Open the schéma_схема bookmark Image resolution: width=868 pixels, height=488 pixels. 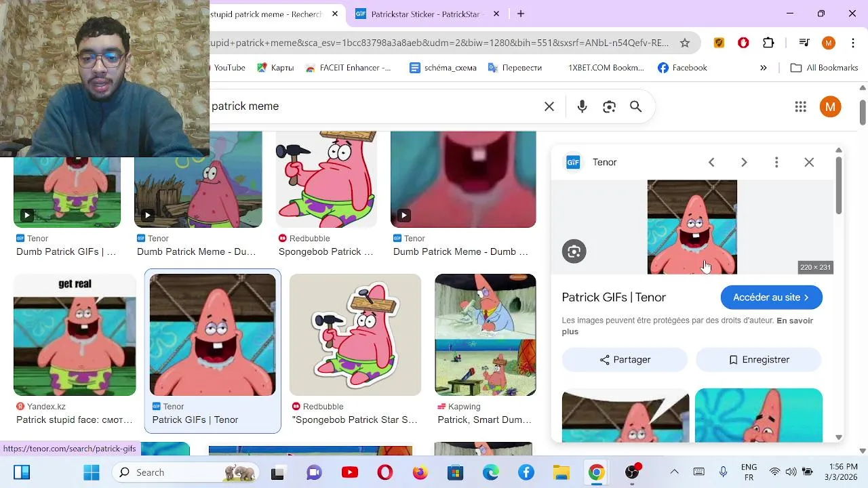point(443,68)
